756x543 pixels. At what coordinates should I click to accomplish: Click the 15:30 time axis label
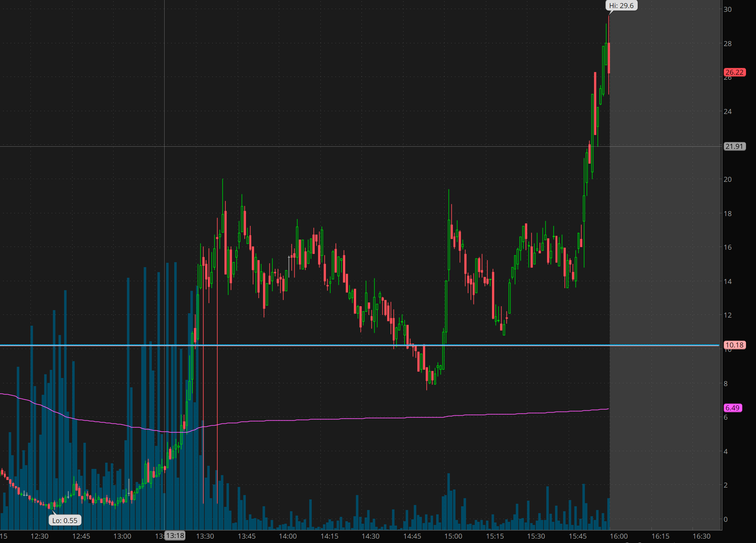[x=536, y=536]
